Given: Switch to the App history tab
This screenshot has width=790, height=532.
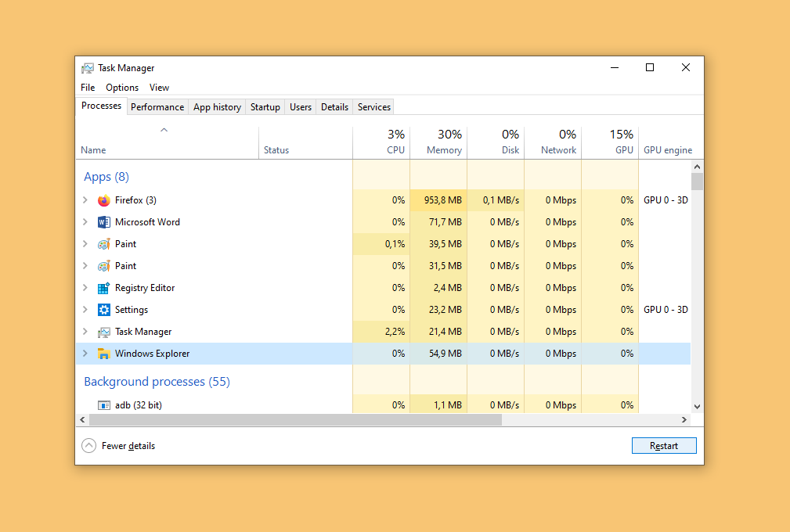Looking at the screenshot, I should point(217,107).
